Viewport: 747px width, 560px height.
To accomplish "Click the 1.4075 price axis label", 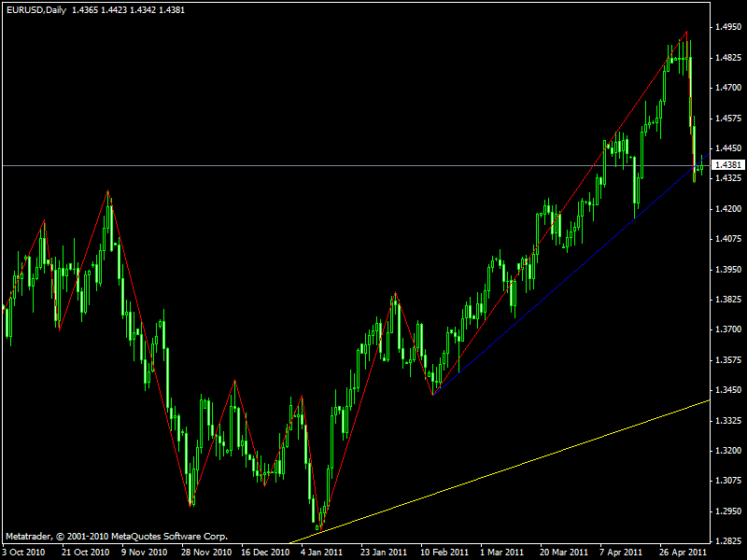I will pos(727,239).
